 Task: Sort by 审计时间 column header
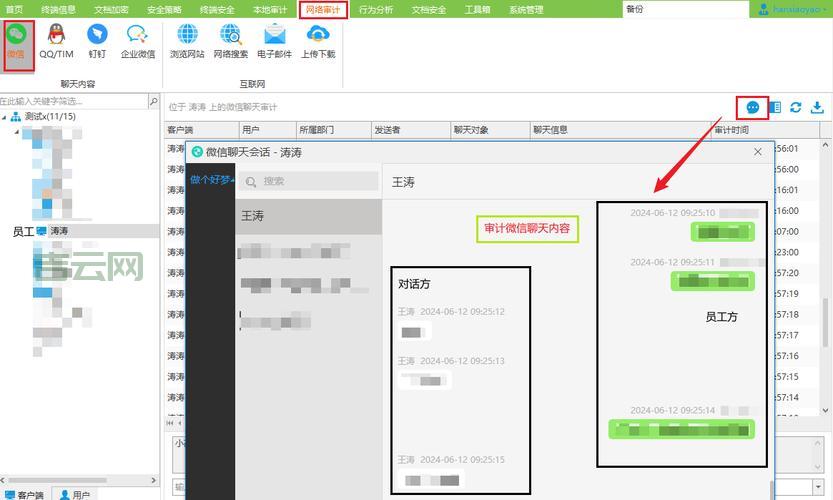pos(765,130)
